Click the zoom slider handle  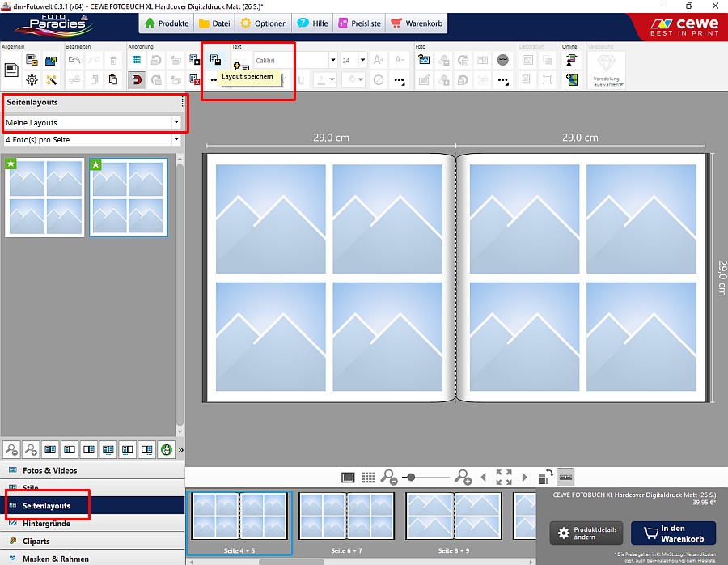(411, 478)
